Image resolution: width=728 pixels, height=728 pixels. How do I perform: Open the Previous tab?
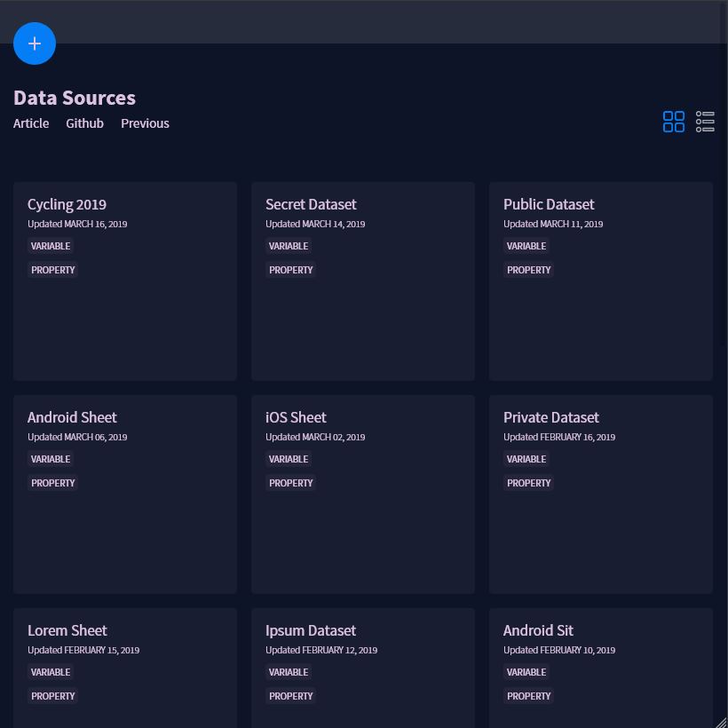point(145,123)
